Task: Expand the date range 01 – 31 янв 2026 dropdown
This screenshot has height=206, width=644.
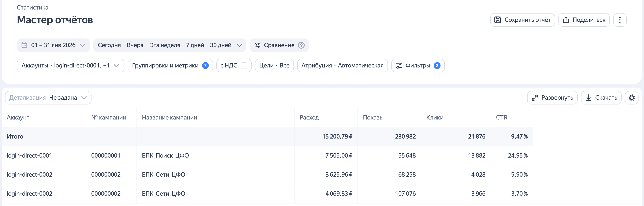Action: pyautogui.click(x=53, y=45)
